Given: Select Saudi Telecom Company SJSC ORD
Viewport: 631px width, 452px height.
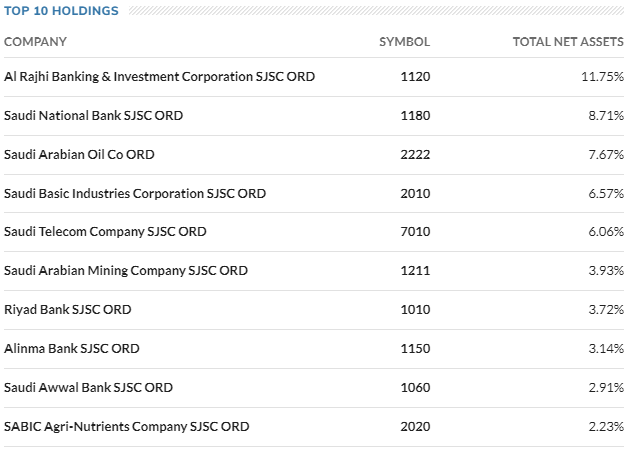Looking at the screenshot, I should pos(105,232).
